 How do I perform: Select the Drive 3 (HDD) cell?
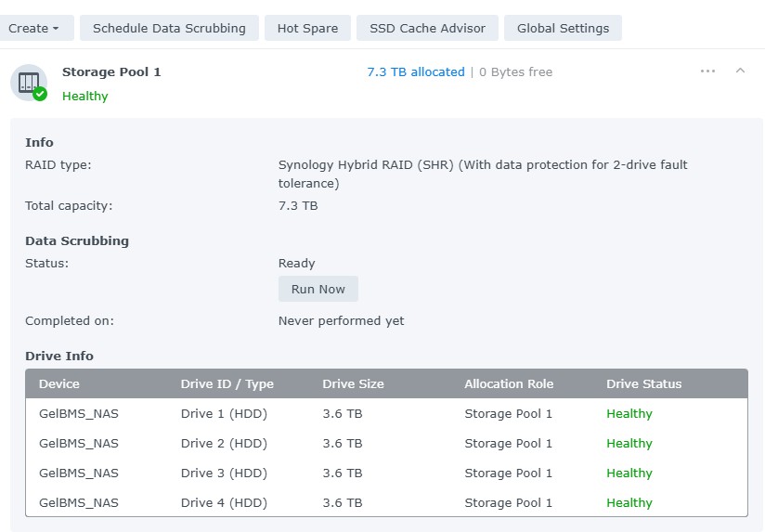[224, 474]
